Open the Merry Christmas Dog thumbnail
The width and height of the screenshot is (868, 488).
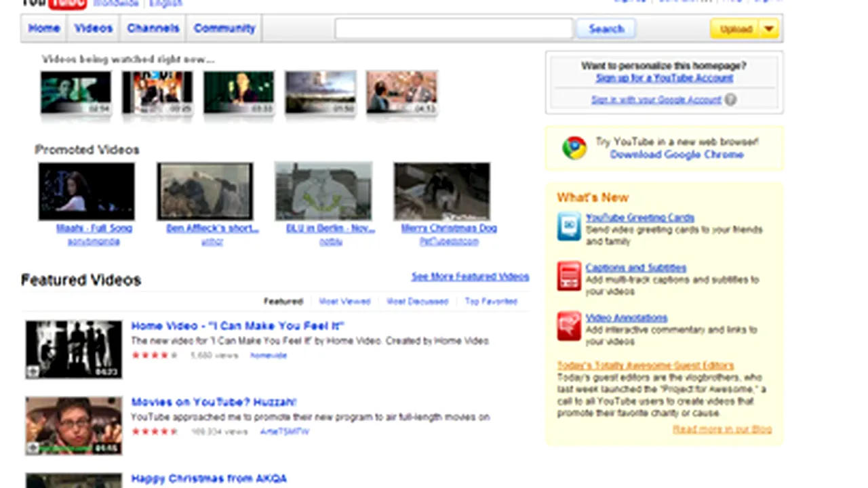click(x=442, y=191)
